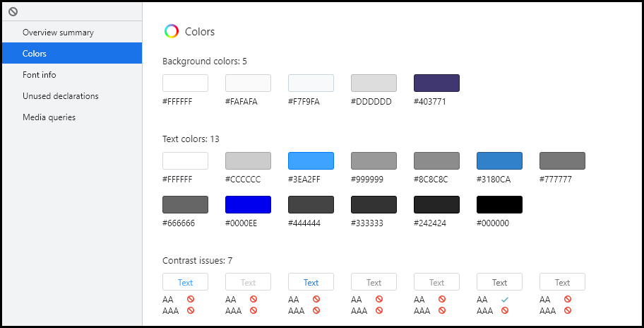Select the #8C8C8C text color swatch
Viewport: 644px width, 328px height.
(436, 160)
